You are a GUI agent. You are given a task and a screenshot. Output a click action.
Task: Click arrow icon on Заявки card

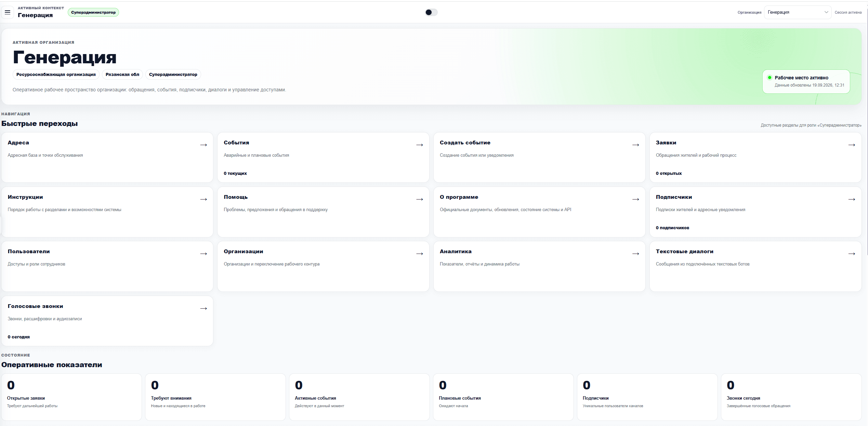852,145
